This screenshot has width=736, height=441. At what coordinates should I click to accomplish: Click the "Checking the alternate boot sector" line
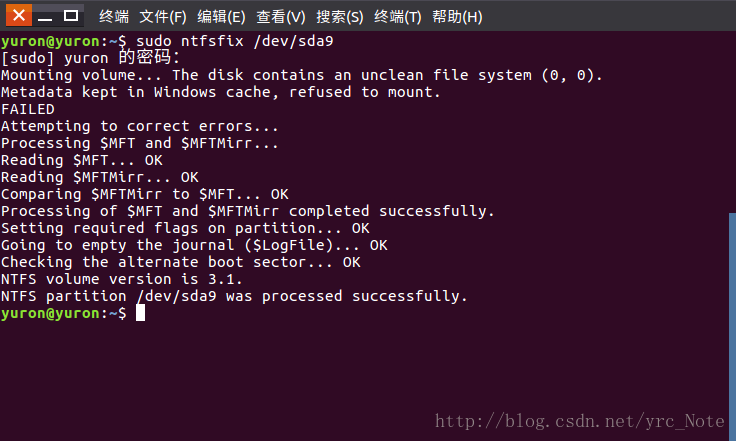click(x=180, y=262)
